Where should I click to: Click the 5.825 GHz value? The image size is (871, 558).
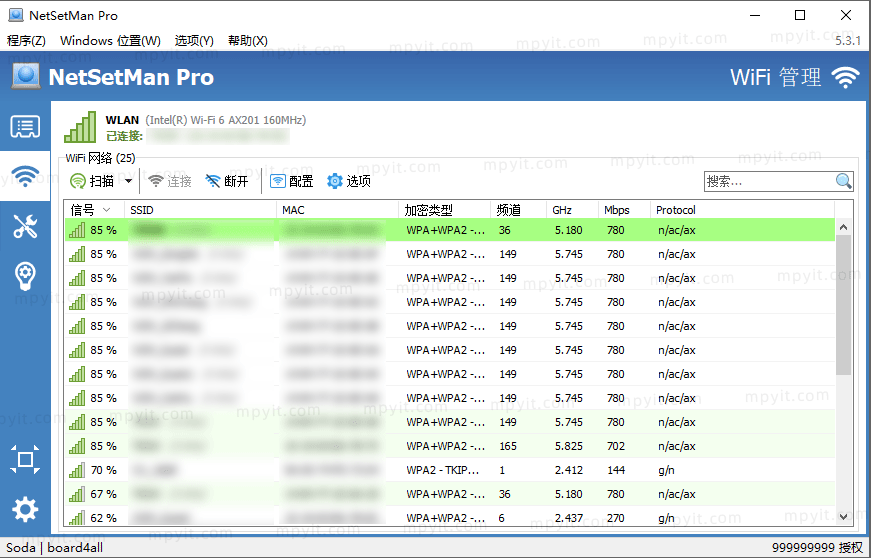[x=569, y=446]
